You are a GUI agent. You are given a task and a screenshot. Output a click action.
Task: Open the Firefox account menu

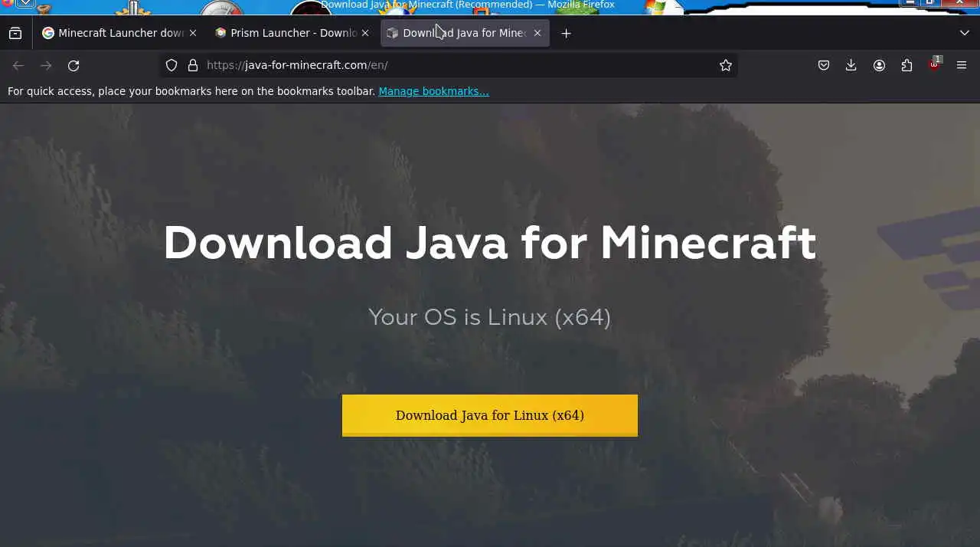879,66
